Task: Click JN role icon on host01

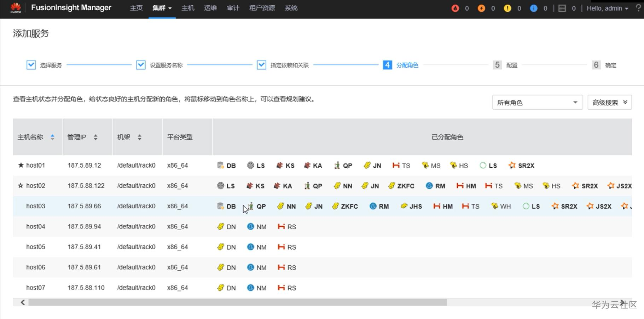Action: (367, 165)
